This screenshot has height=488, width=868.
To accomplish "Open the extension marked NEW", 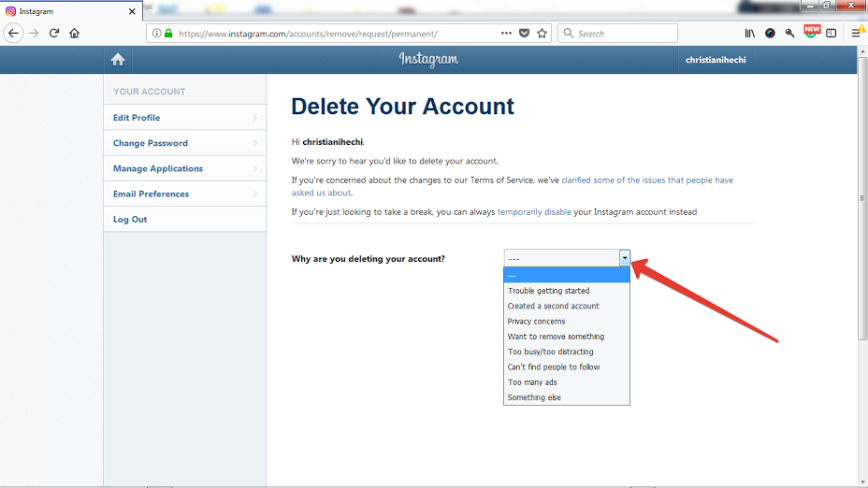I will click(812, 32).
